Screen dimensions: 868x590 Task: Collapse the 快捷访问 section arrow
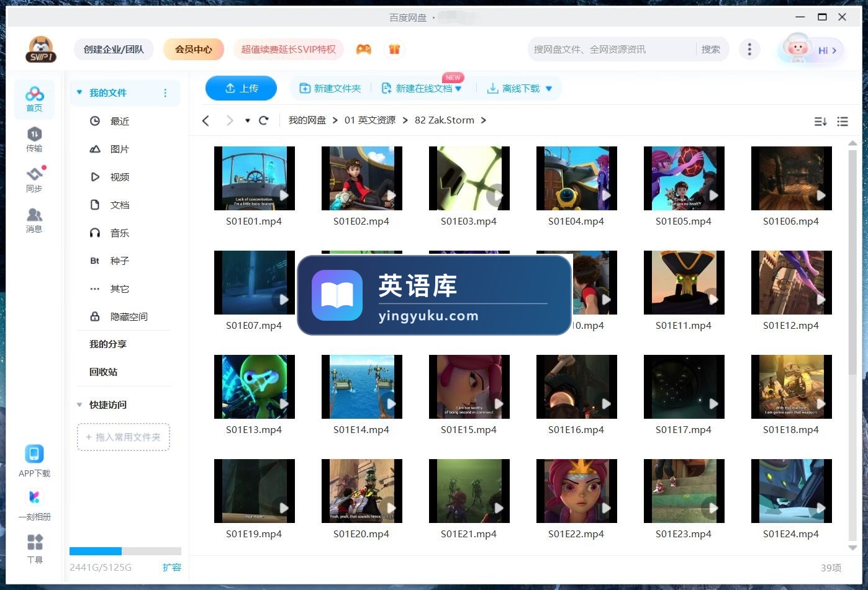[x=79, y=405]
